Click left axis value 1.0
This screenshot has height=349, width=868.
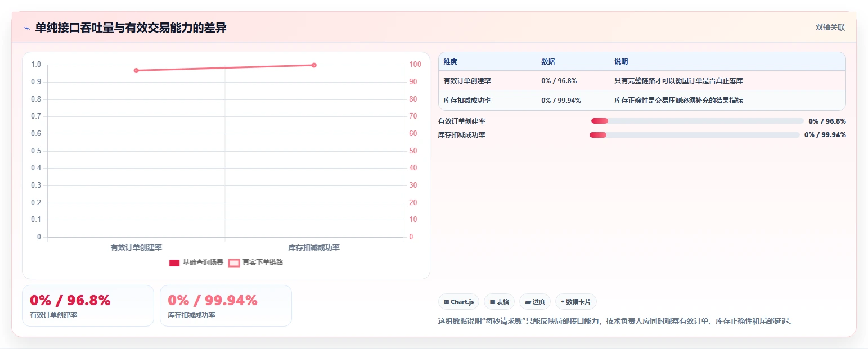click(x=36, y=65)
